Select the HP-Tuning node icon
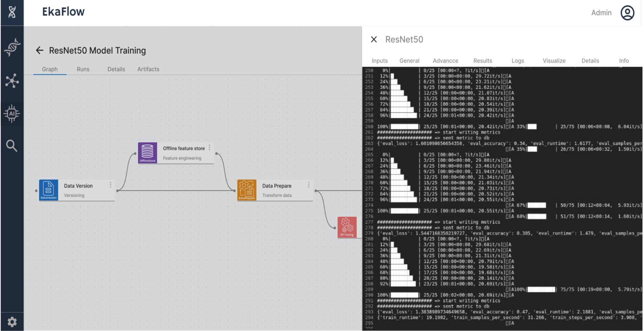 (347, 227)
